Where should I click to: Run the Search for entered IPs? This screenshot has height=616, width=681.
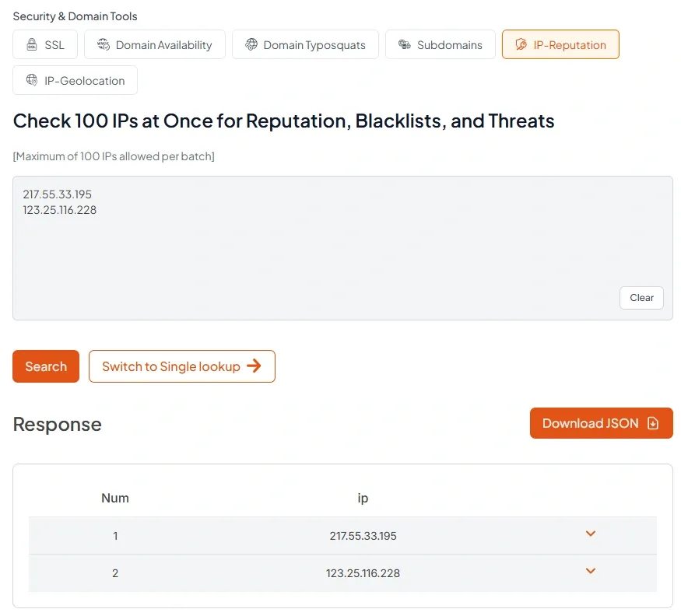(46, 366)
